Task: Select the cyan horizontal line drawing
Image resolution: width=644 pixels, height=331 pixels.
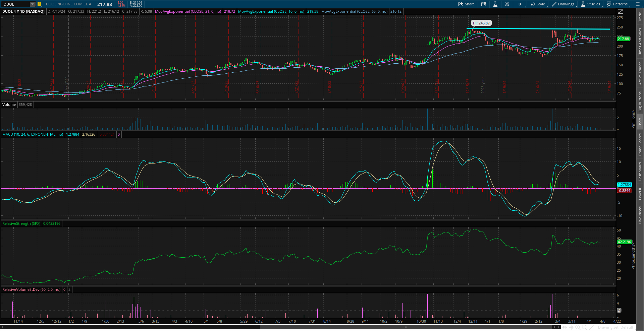Action: tap(538, 29)
